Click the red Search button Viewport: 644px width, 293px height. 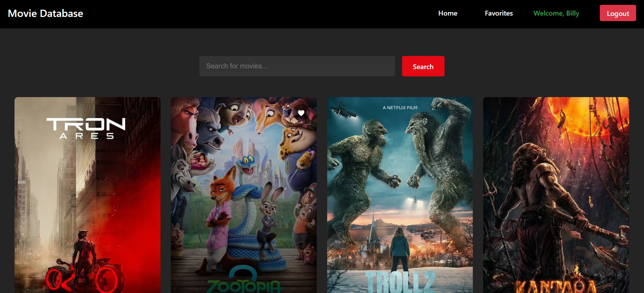423,66
